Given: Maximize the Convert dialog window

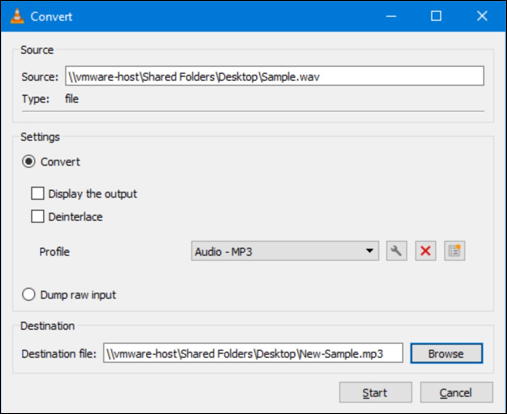Looking at the screenshot, I should [436, 16].
